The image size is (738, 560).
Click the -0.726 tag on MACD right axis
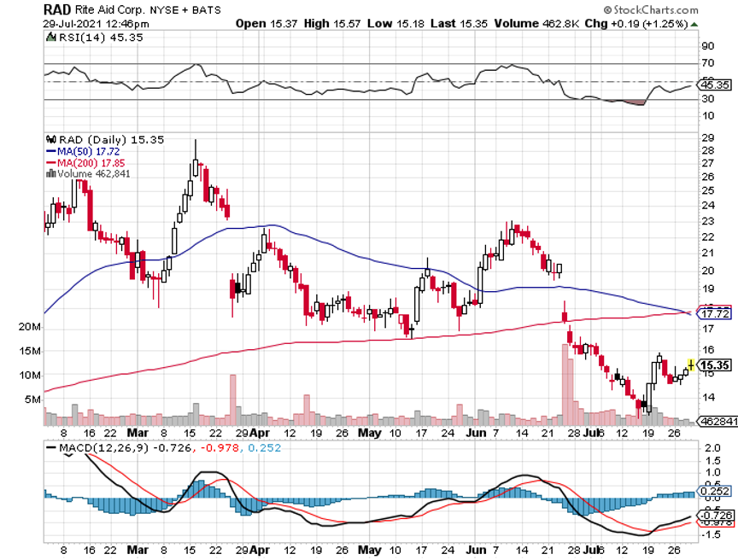tap(716, 515)
